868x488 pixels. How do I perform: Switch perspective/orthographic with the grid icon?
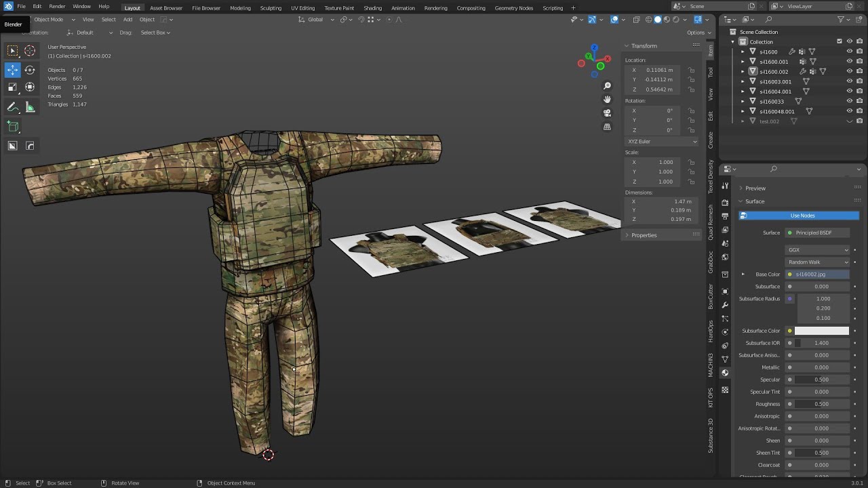tap(607, 127)
